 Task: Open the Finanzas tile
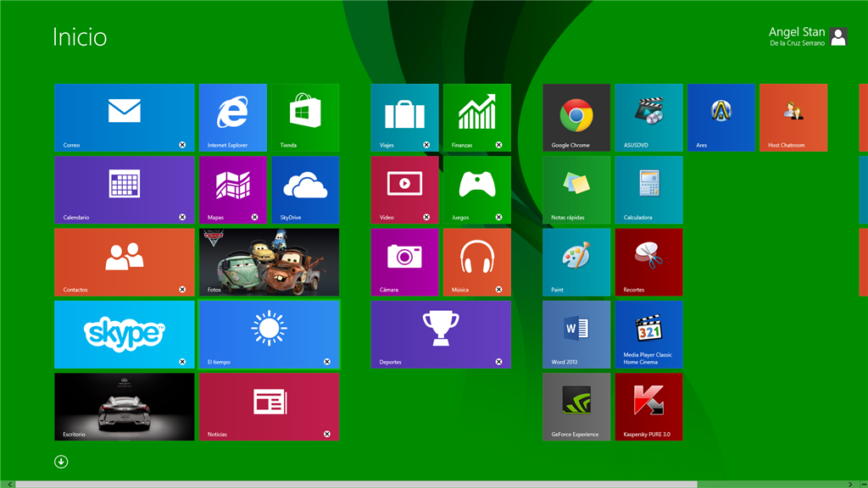tap(477, 117)
